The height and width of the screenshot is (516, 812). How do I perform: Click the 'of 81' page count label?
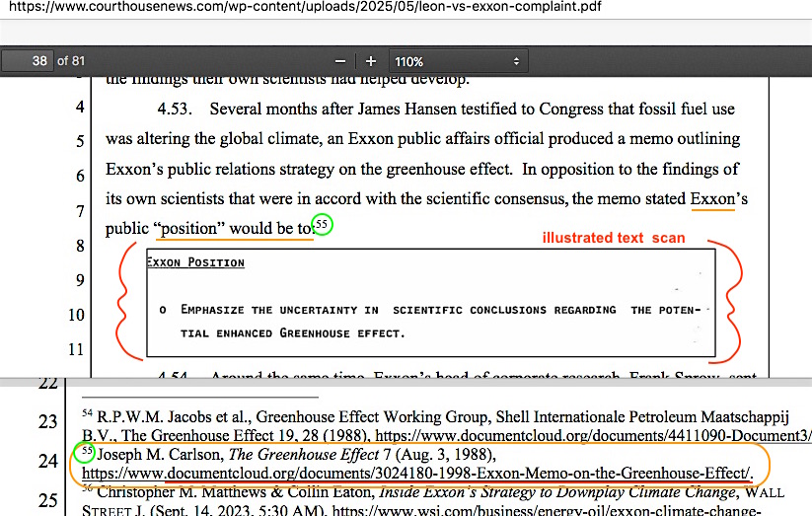pyautogui.click(x=71, y=61)
